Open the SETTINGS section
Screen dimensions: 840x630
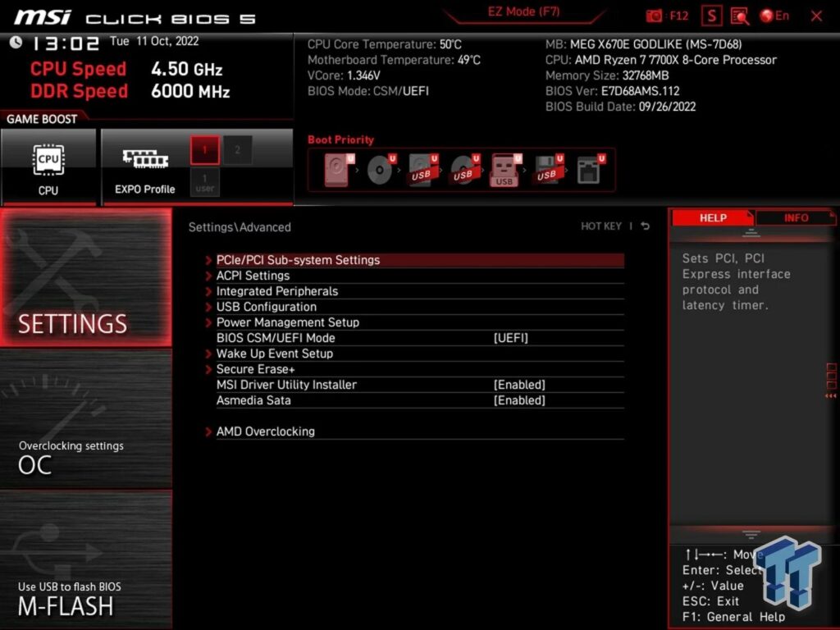[85, 277]
